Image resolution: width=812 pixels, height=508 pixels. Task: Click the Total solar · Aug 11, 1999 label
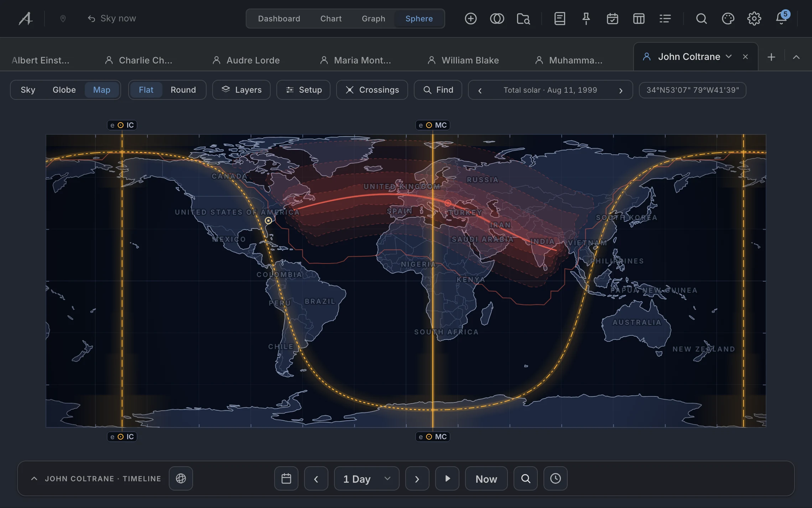[x=550, y=90]
